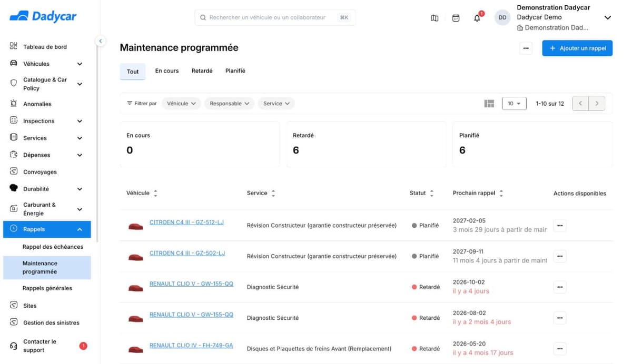
Task: Open the map view icon in header
Action: [x=434, y=18]
